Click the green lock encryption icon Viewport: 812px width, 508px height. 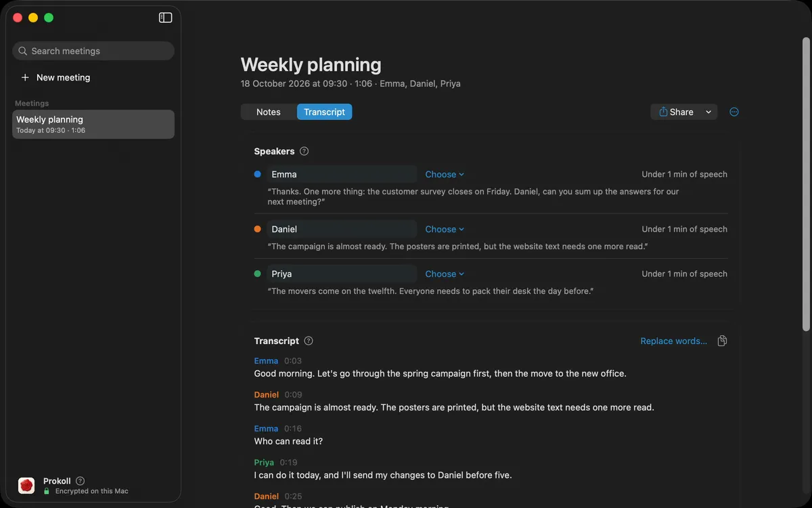(x=47, y=491)
